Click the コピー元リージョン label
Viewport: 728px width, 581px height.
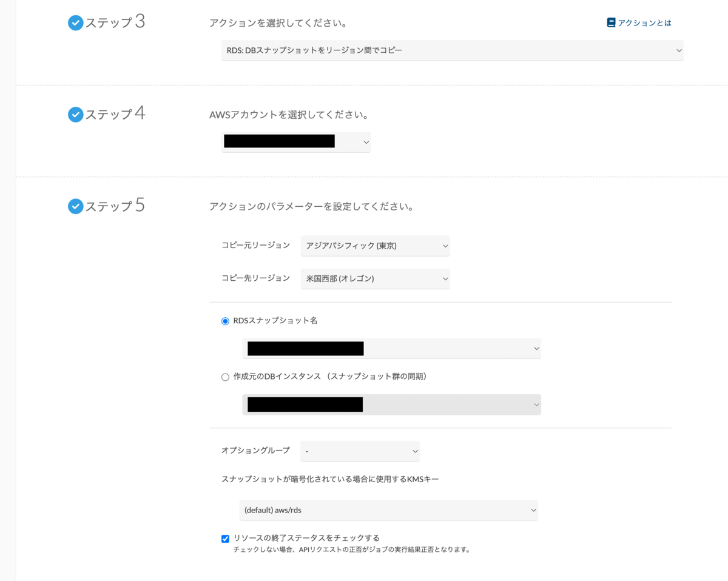point(256,245)
